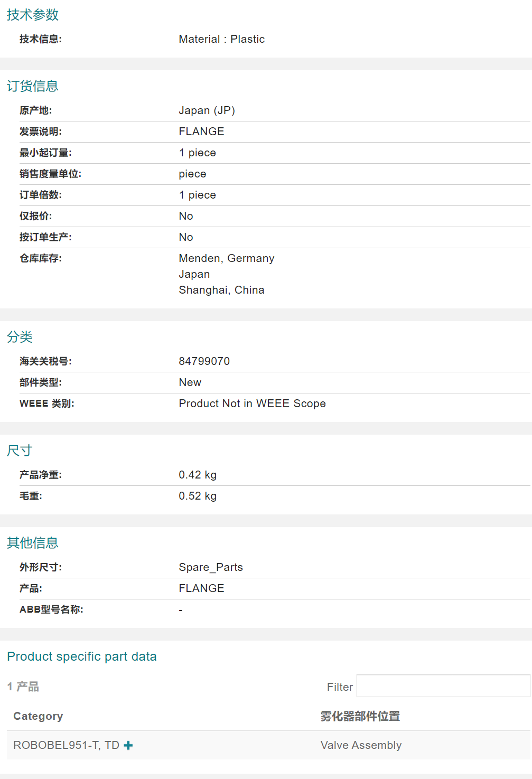Click the Spare_Parts value
Screen dimensions: 532x779
pyautogui.click(x=211, y=567)
